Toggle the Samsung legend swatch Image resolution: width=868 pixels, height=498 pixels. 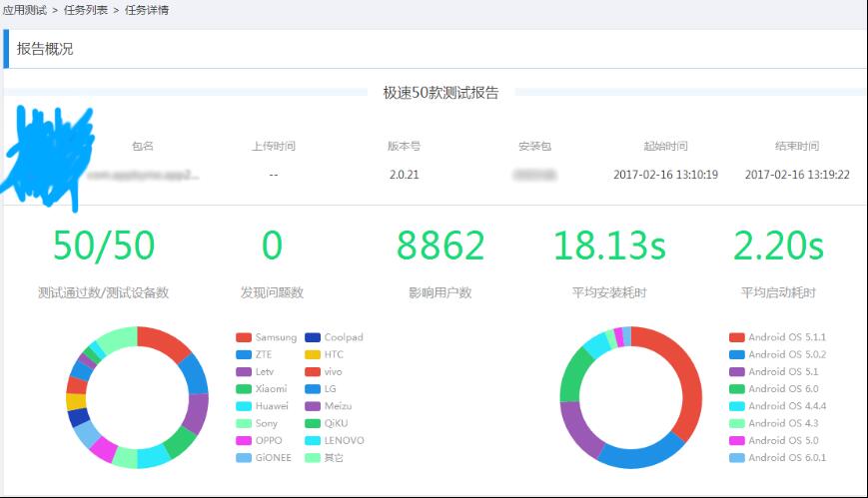point(243,337)
